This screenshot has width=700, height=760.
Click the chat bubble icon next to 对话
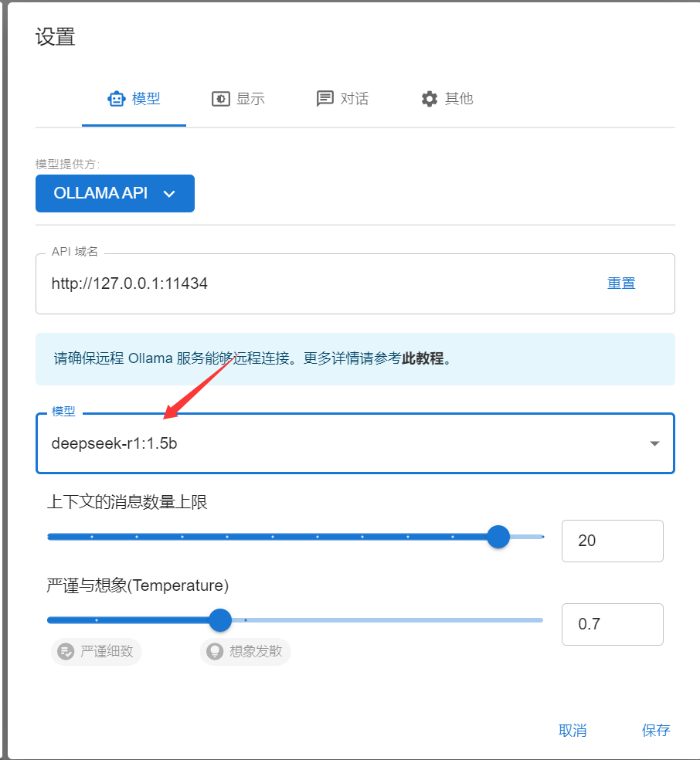coord(325,98)
